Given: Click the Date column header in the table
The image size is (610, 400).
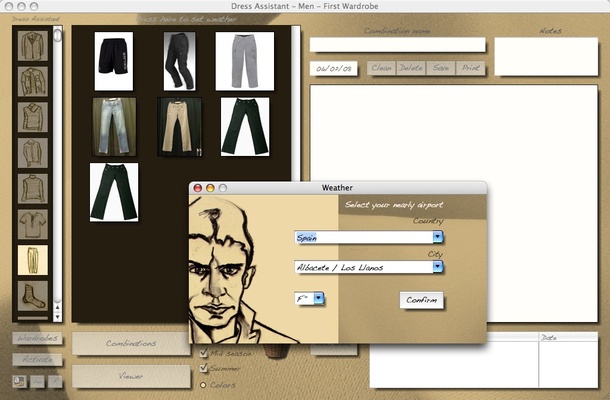Looking at the screenshot, I should pos(568,337).
